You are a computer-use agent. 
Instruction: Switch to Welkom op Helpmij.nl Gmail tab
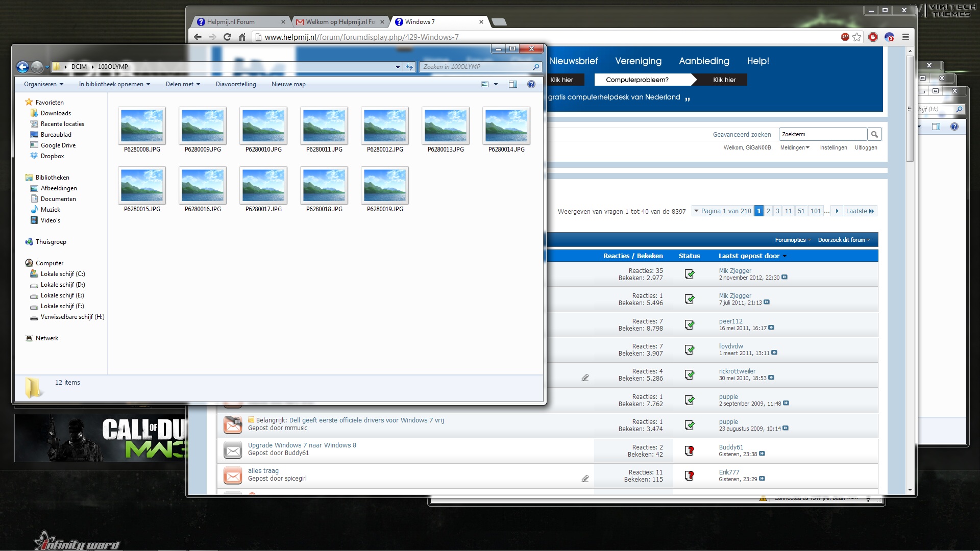tap(339, 22)
